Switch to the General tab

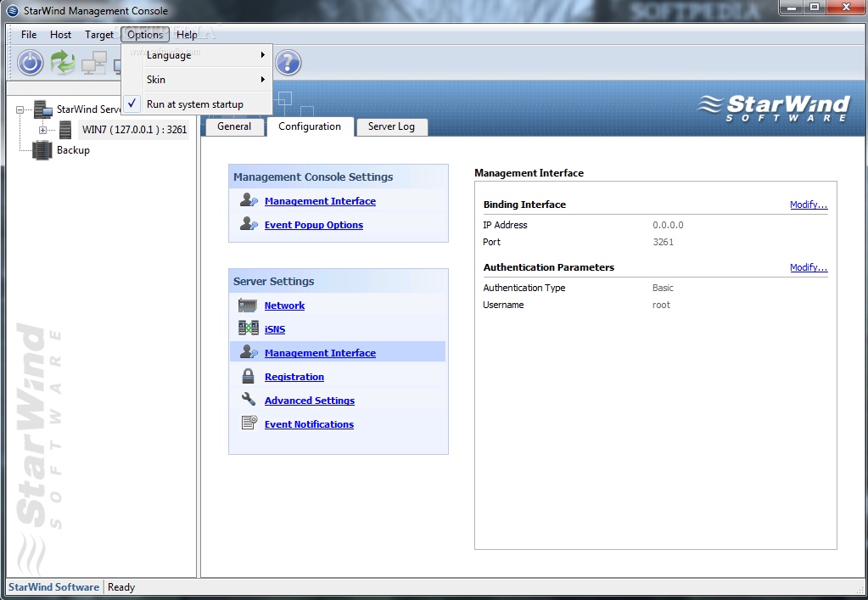click(234, 126)
